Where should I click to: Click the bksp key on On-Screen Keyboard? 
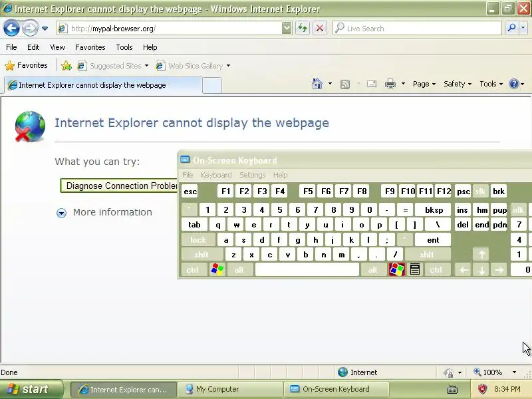tap(434, 210)
